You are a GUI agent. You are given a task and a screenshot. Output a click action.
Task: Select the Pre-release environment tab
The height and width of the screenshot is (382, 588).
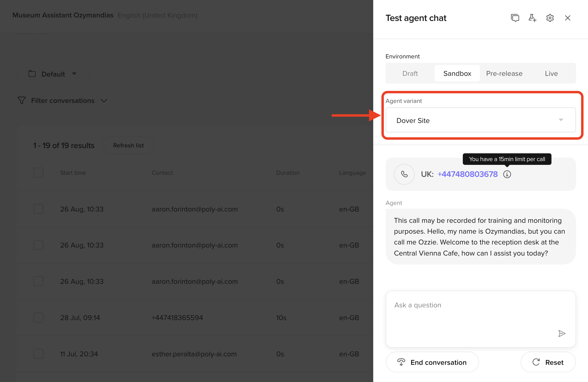(504, 73)
